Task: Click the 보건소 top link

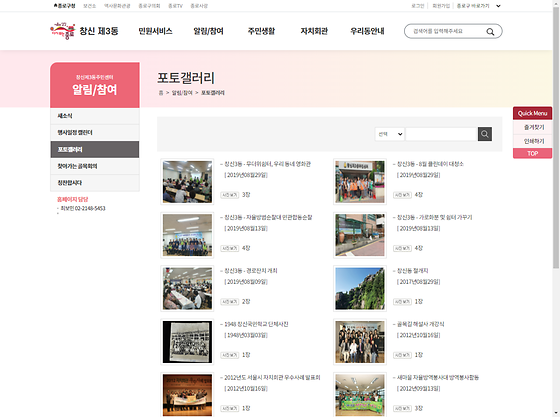Action: (x=89, y=6)
